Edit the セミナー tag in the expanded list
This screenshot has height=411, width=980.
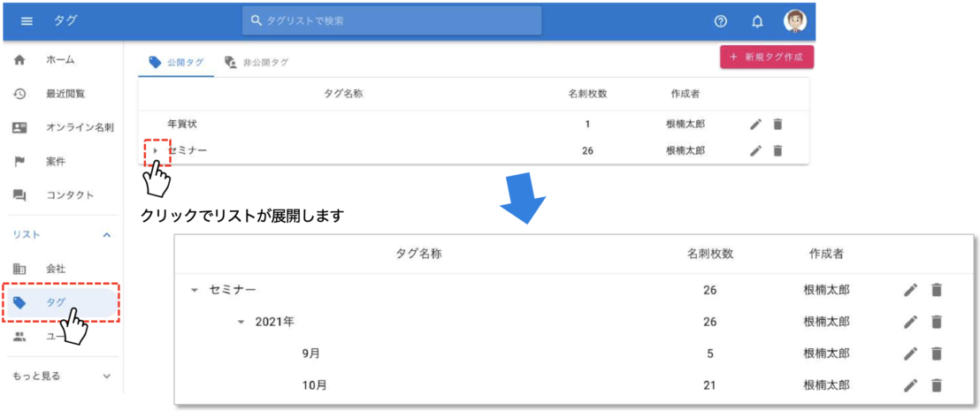pyautogui.click(x=911, y=290)
